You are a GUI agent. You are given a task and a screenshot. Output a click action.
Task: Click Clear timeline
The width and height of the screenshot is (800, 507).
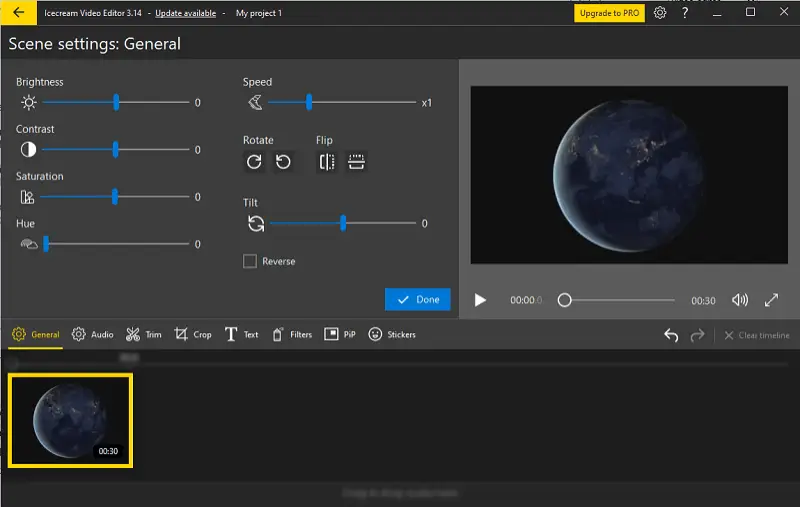click(757, 335)
